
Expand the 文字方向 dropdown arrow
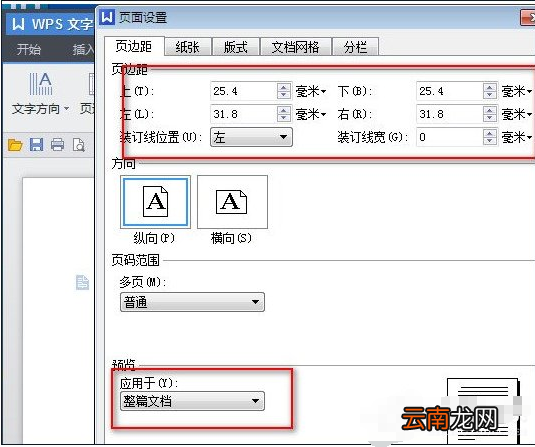[67, 109]
